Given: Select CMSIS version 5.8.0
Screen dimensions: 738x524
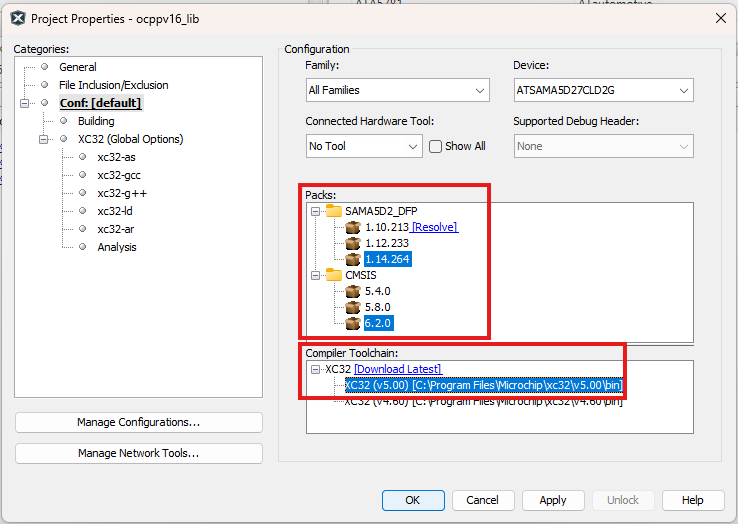Looking at the screenshot, I should point(377,307).
